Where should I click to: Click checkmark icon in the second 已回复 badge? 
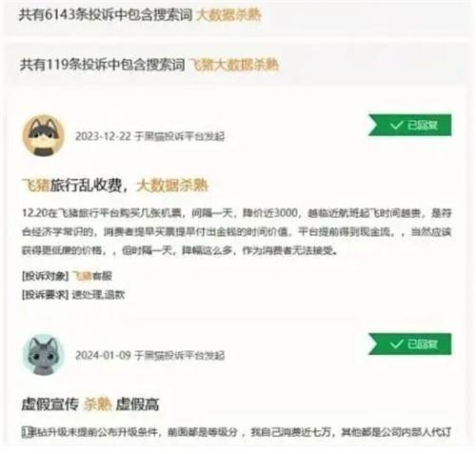[396, 344]
